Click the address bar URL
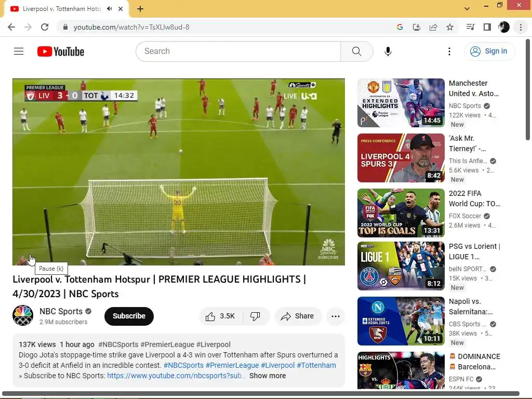Screen dimensions: 532x399 click(131, 27)
